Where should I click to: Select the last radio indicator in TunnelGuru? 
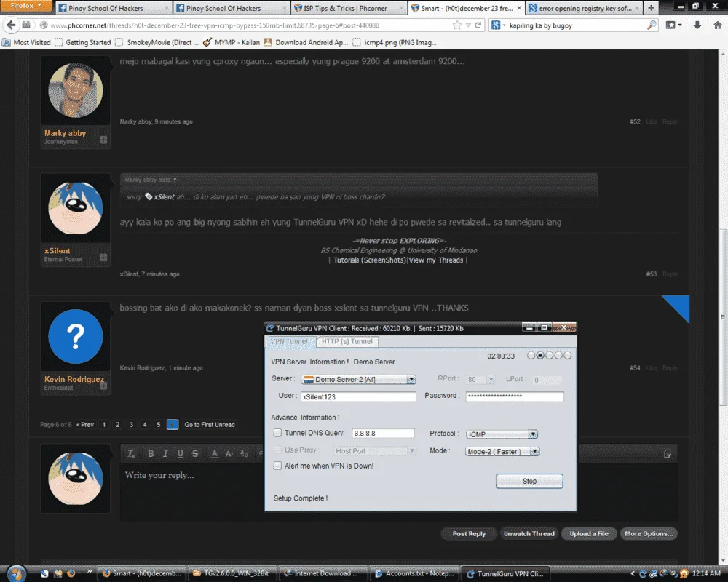pos(567,356)
